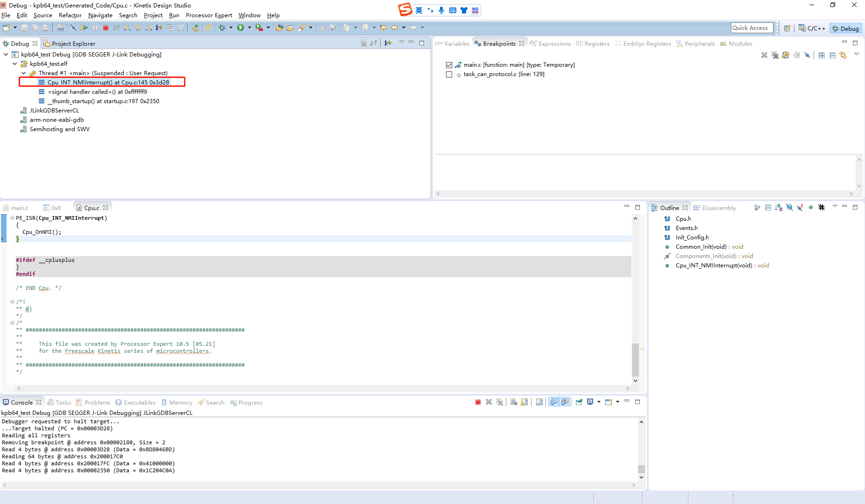Click Hide Fields icon in Outline view
Image resolution: width=865 pixels, height=504 pixels.
pos(789,208)
